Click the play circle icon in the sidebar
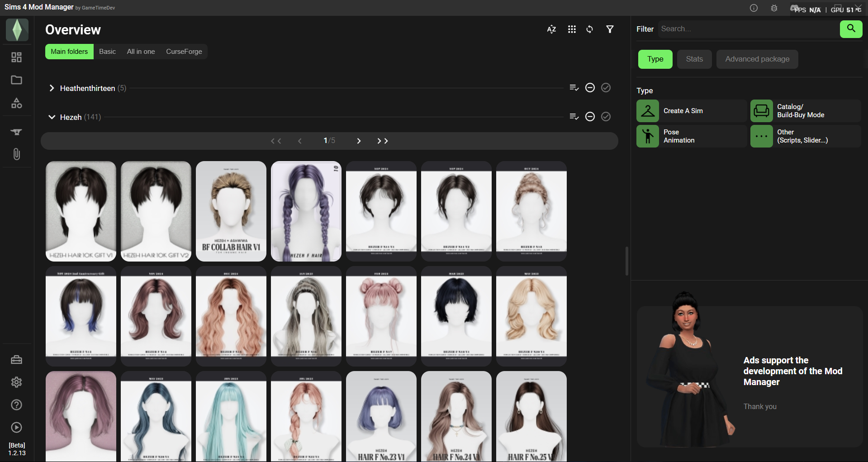 [17, 428]
